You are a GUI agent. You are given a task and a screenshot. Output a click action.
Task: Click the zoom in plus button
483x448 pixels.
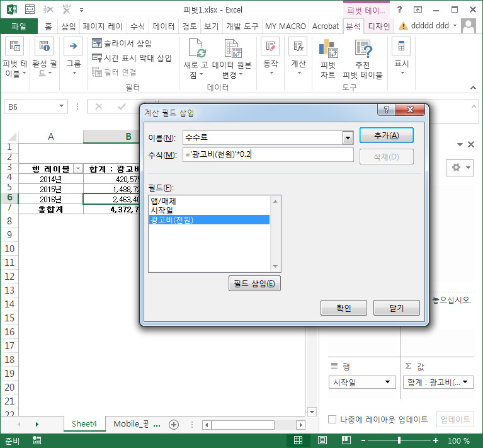click(x=436, y=440)
